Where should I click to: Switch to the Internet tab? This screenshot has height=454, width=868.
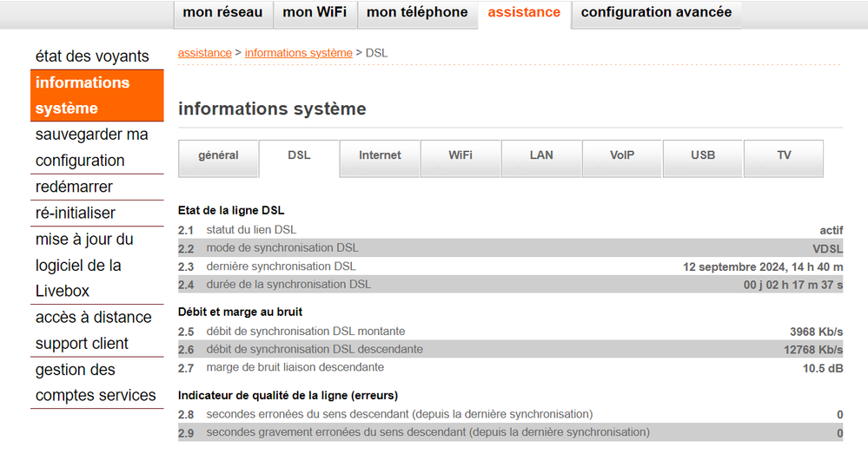click(380, 156)
